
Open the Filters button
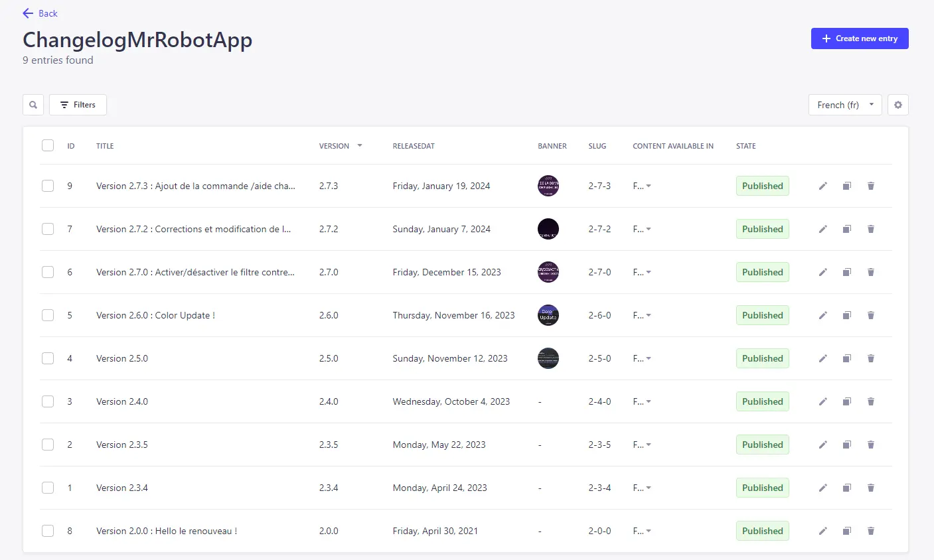[x=78, y=105]
